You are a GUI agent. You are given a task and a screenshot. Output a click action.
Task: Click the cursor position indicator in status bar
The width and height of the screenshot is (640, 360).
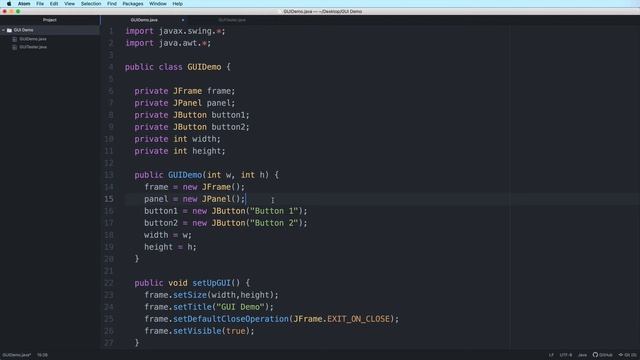pos(42,355)
